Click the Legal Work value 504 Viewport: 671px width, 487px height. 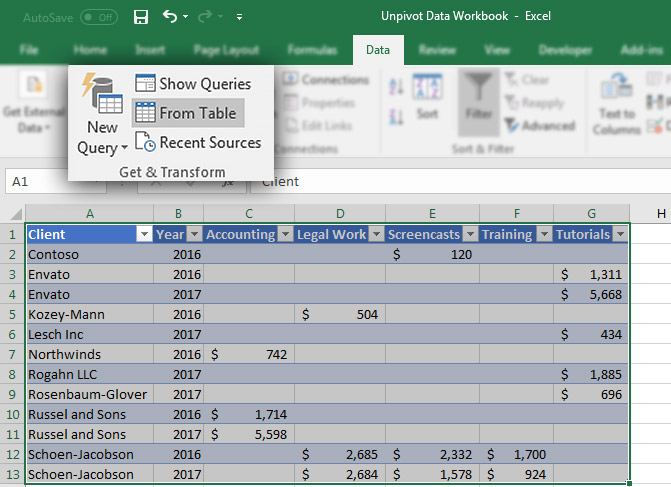coord(340,315)
